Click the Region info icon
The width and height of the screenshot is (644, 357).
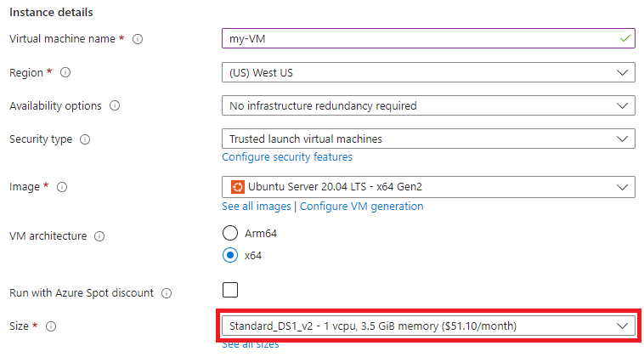click(65, 73)
